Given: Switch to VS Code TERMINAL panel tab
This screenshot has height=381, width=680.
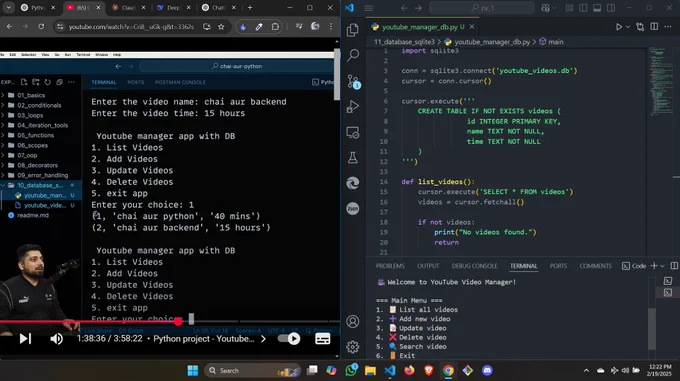Looking at the screenshot, I should (523, 266).
